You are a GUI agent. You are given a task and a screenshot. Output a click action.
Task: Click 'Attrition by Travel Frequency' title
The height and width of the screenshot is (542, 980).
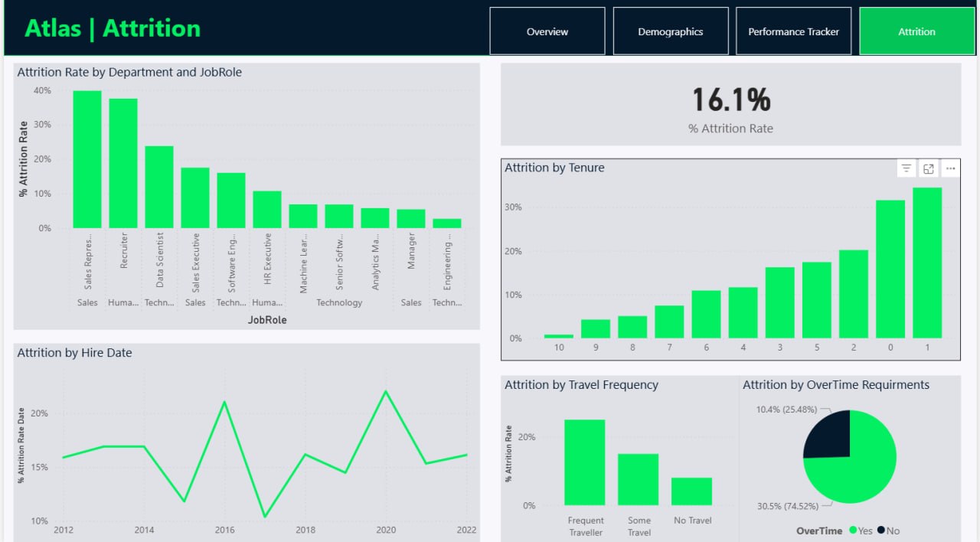[581, 385]
